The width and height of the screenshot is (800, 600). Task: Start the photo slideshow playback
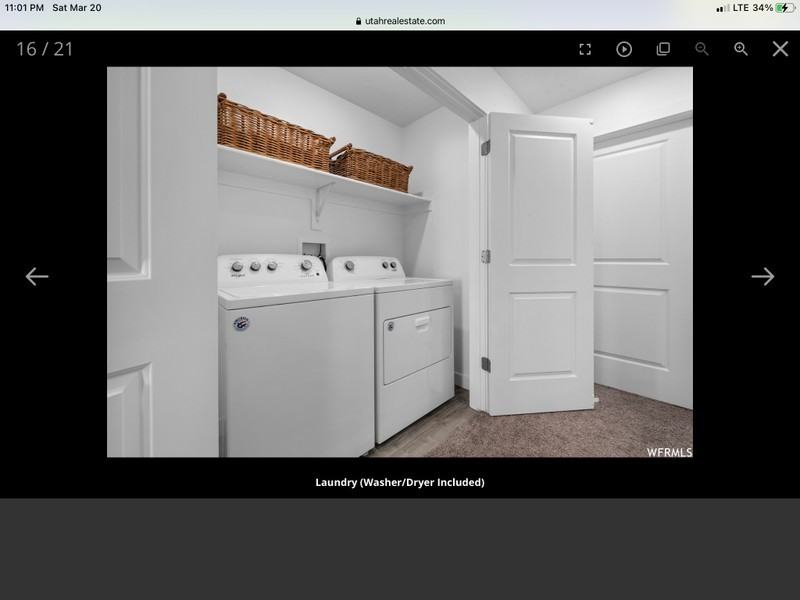(x=624, y=49)
